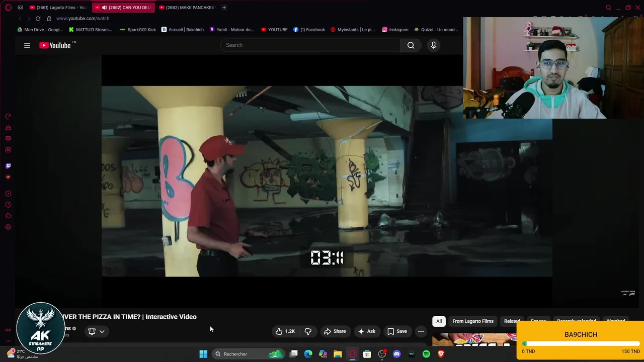Open the three-dot more actions menu
This screenshot has height=362, width=644.
[421, 331]
